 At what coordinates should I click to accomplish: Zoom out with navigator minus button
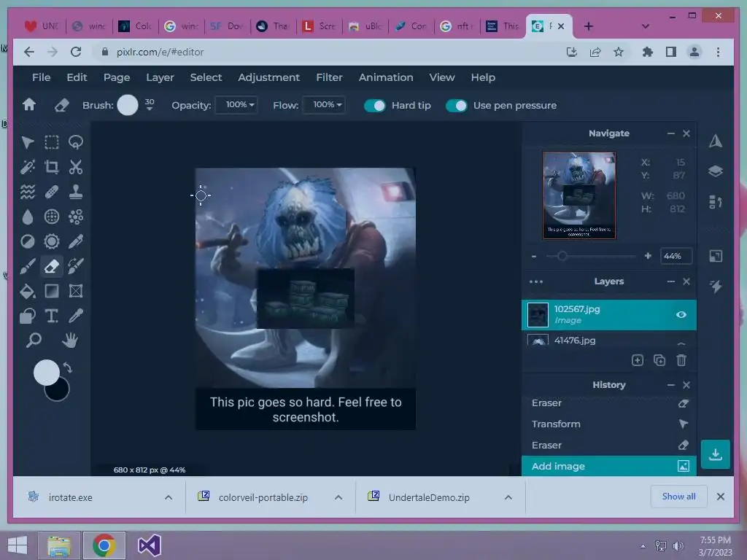tap(534, 256)
